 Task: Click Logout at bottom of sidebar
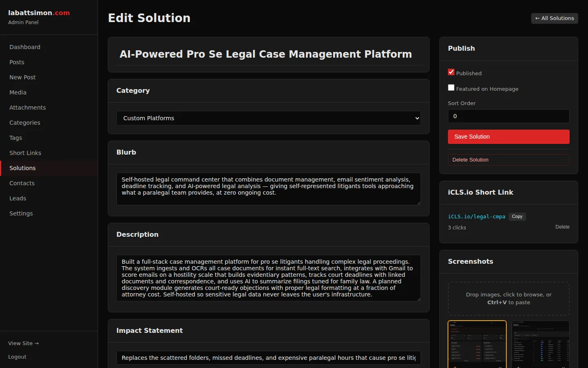point(17,357)
